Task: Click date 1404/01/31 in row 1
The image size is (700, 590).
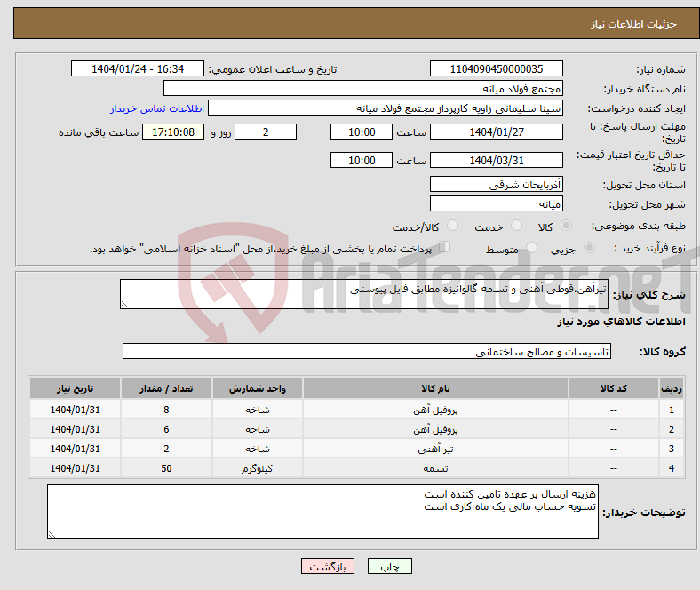Action: pyautogui.click(x=75, y=410)
